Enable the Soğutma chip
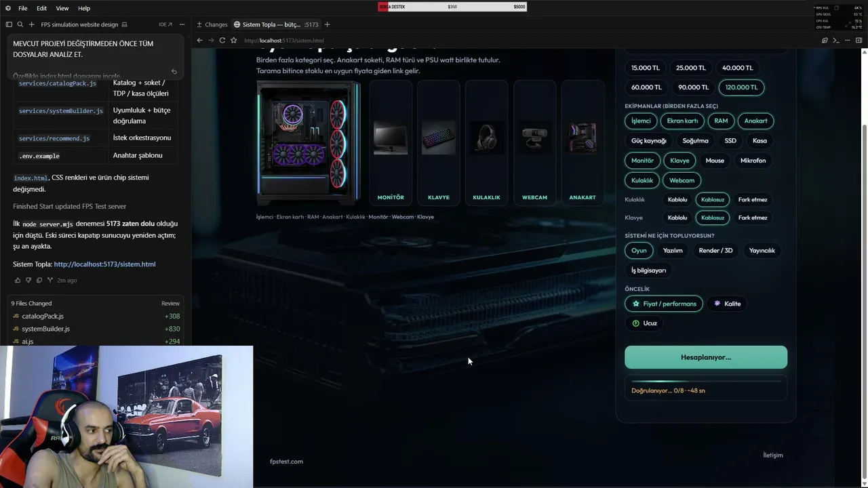 point(695,141)
